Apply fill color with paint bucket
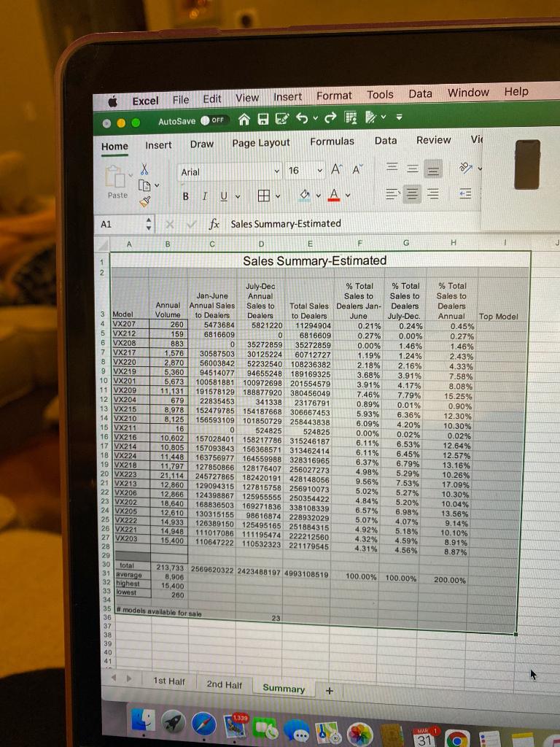560x747 pixels. [305, 195]
